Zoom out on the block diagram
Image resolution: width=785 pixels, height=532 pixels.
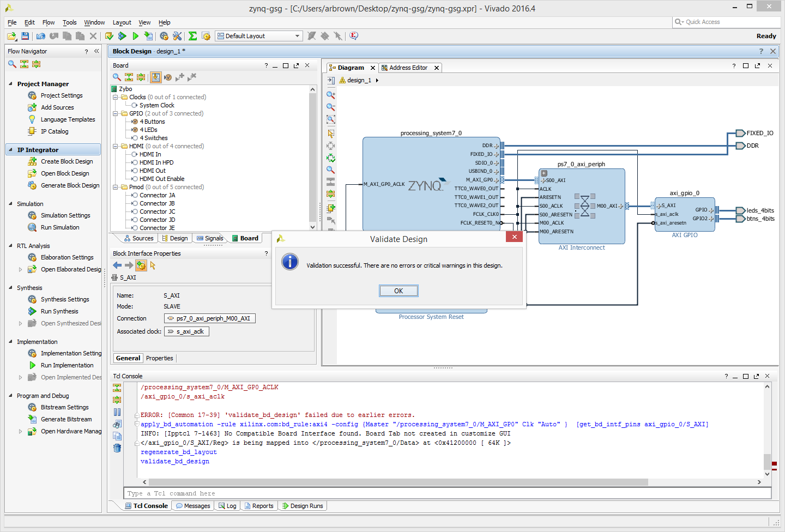tap(331, 107)
